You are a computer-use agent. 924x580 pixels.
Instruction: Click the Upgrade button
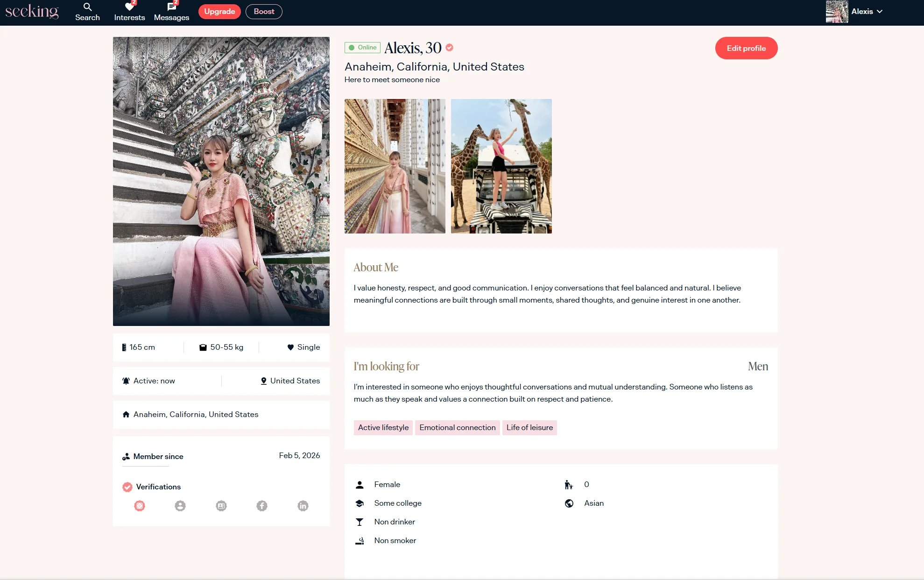click(x=219, y=12)
